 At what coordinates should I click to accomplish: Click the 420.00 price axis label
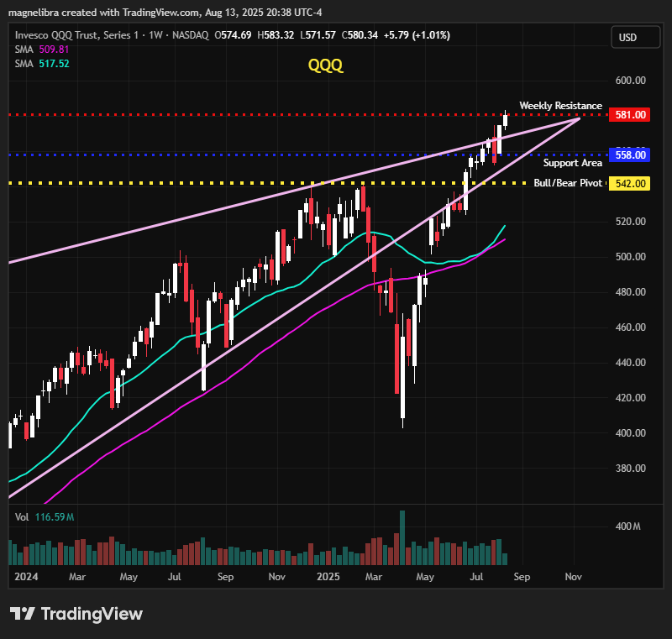pyautogui.click(x=631, y=398)
